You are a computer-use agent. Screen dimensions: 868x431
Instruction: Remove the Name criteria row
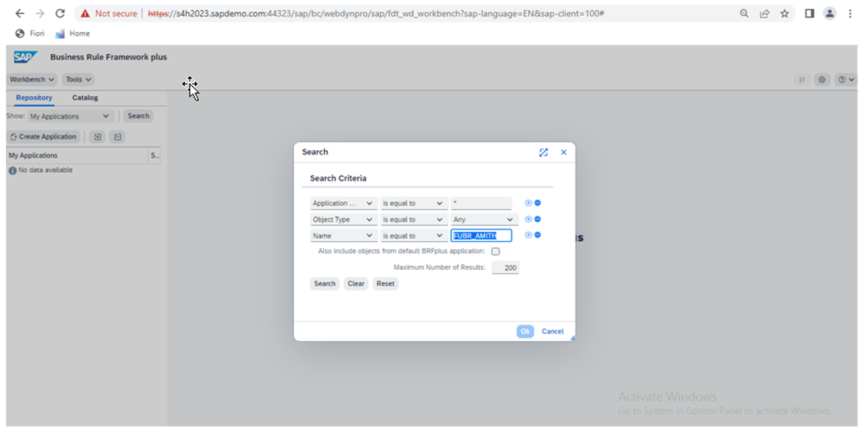coord(537,235)
